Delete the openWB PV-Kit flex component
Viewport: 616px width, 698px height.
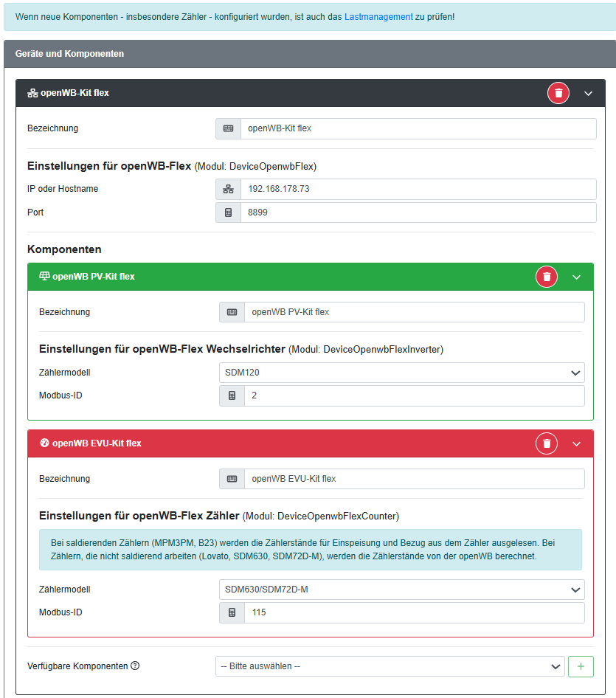547,277
